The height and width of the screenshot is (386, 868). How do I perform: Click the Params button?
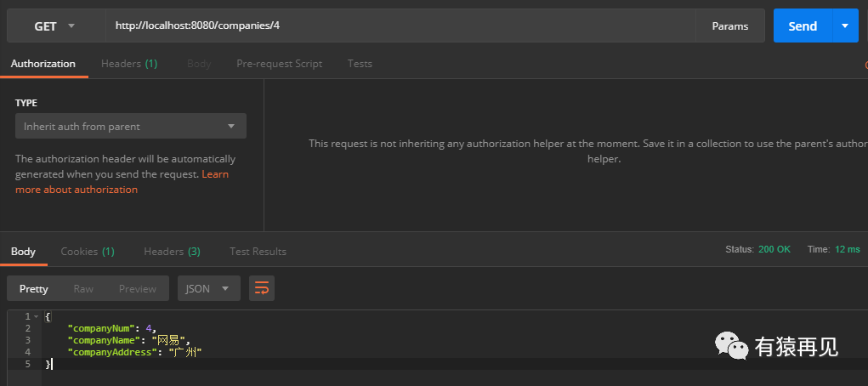(x=729, y=26)
